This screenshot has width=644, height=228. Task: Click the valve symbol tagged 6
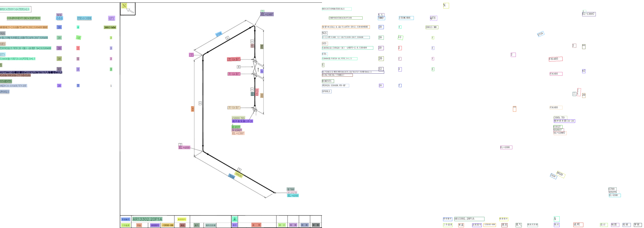(x=255, y=67)
